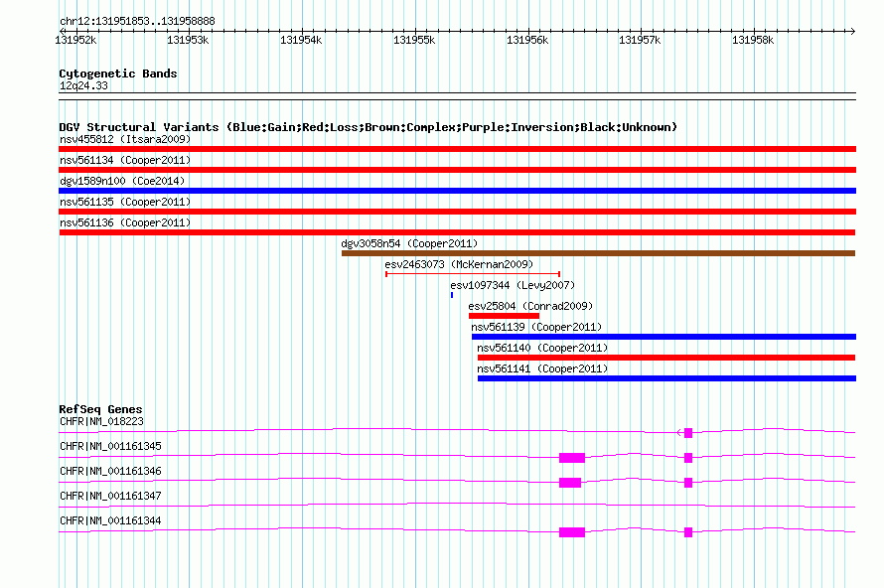Click the cytogenetic band 12q24.33 bar
884x588 pixels.
(457, 96)
